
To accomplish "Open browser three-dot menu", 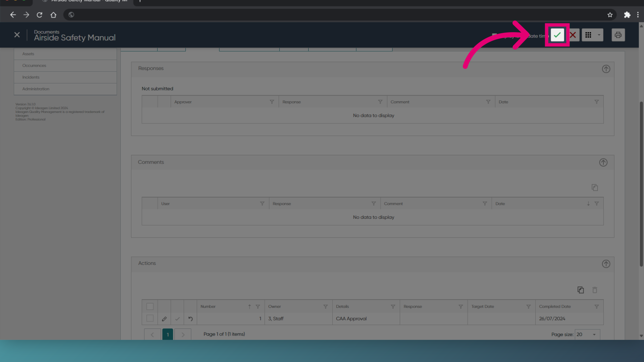I will coord(638,15).
